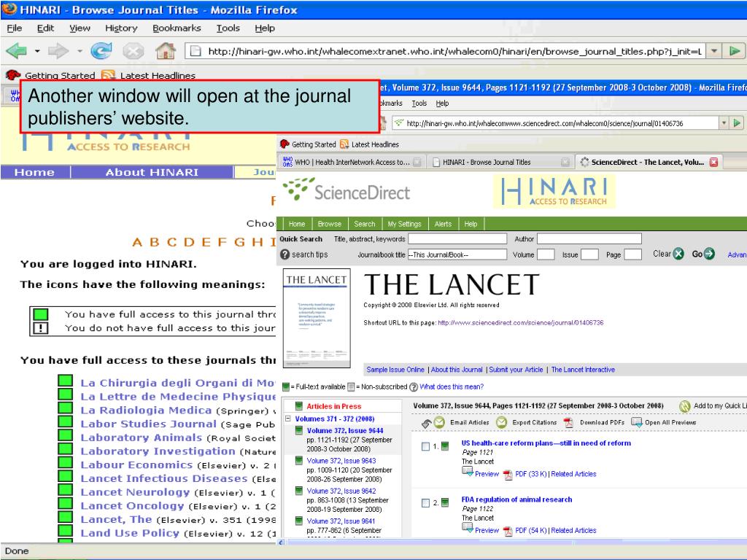Screen dimensions: 747x560
Task: Click the search tips question mark icon
Action: click(x=285, y=254)
